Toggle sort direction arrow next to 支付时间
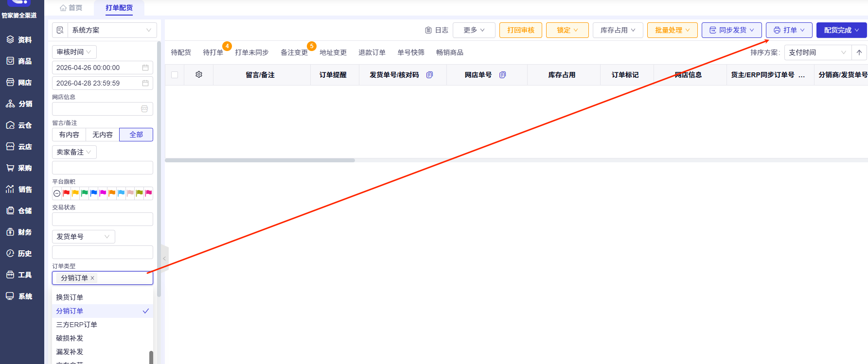 (859, 52)
